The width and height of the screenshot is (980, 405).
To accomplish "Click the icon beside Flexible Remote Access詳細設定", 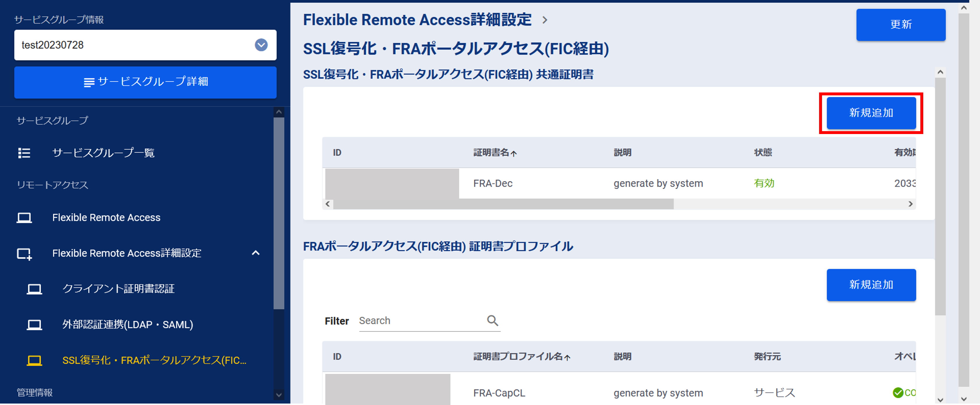I will coord(24,254).
